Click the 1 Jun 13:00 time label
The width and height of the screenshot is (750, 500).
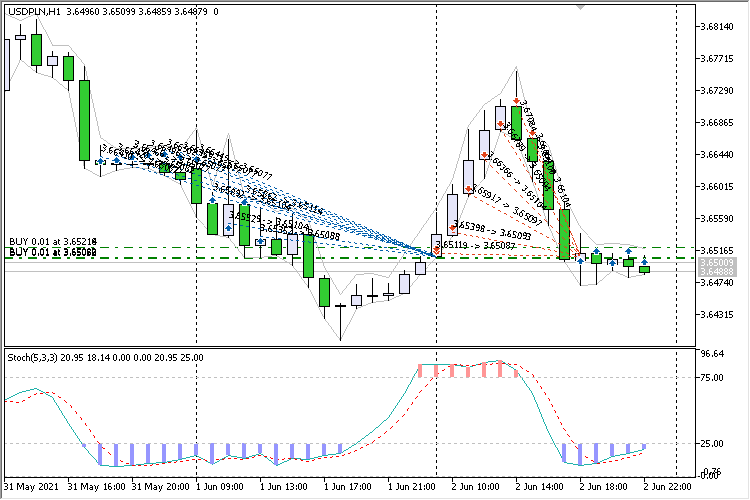[284, 487]
